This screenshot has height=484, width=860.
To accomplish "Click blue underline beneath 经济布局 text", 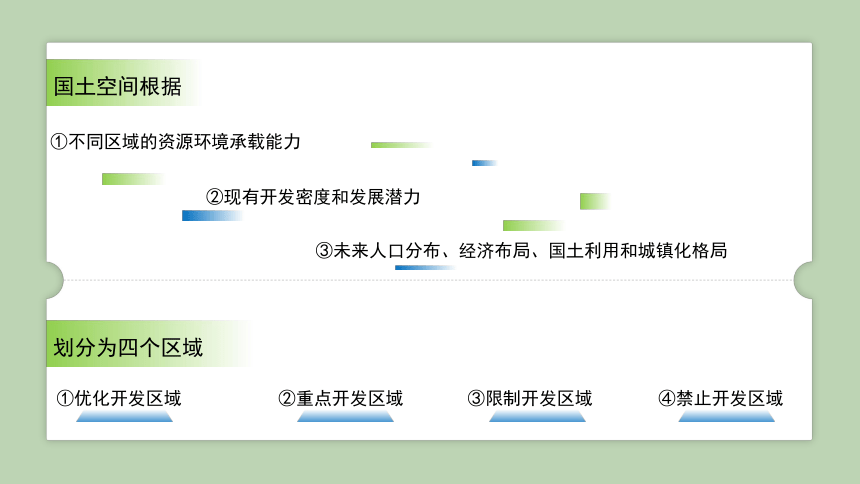I will 425,268.
